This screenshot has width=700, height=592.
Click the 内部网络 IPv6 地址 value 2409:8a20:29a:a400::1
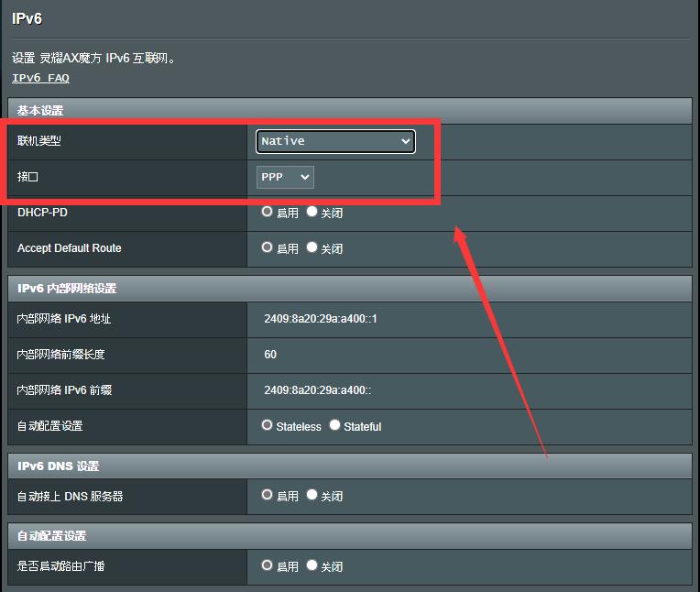321,319
